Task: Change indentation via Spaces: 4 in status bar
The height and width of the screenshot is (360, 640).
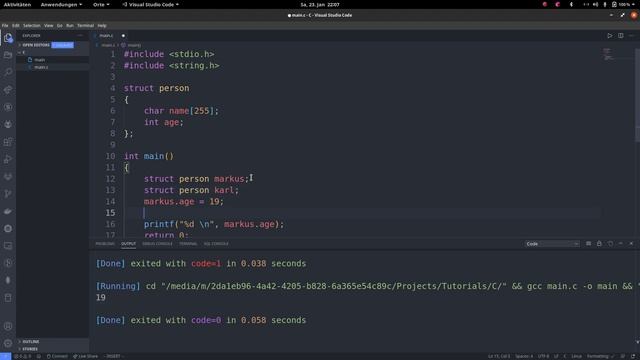Action: click(524, 356)
